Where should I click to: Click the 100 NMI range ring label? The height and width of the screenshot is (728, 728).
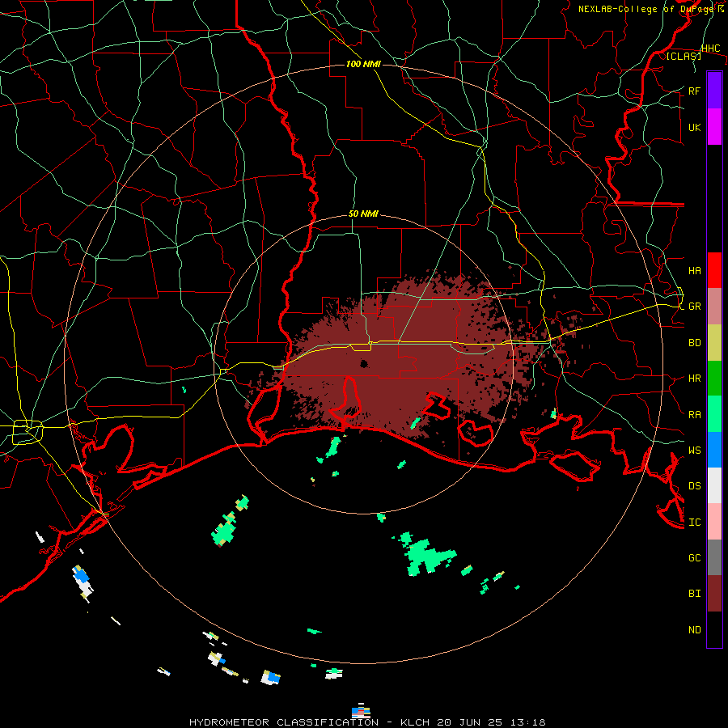(363, 64)
